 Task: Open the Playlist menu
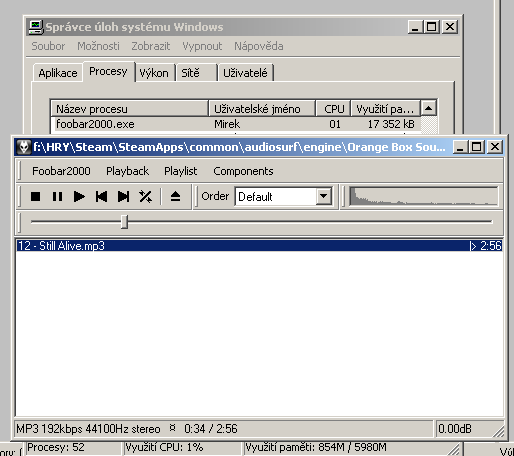[x=181, y=171]
